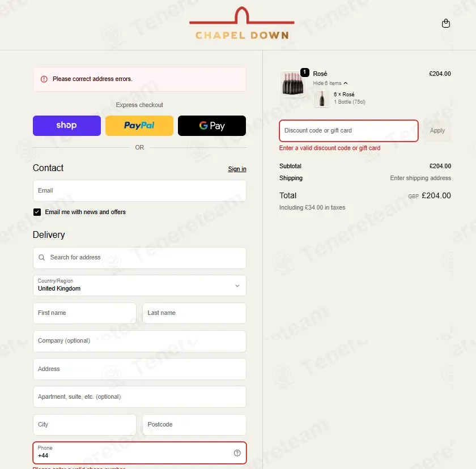Click the 'Enter shipping address' text
The height and width of the screenshot is (469, 476).
420,178
